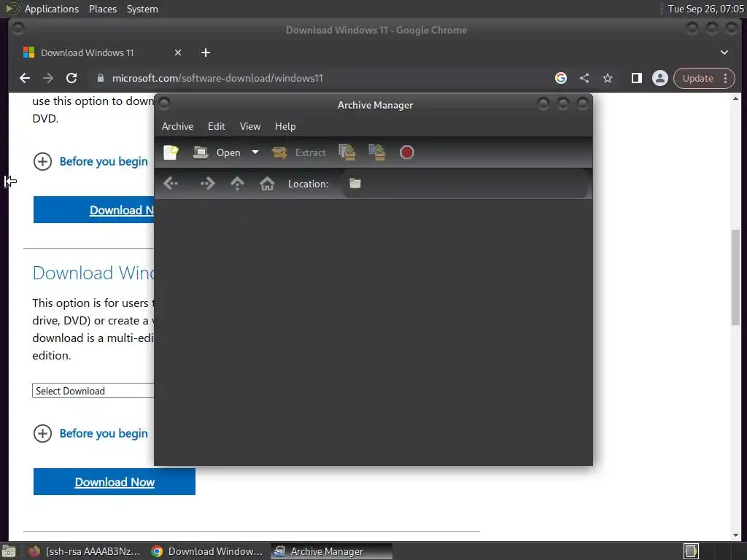The image size is (747, 560).
Task: Click the scrollbar's down arrow
Action: [735, 535]
